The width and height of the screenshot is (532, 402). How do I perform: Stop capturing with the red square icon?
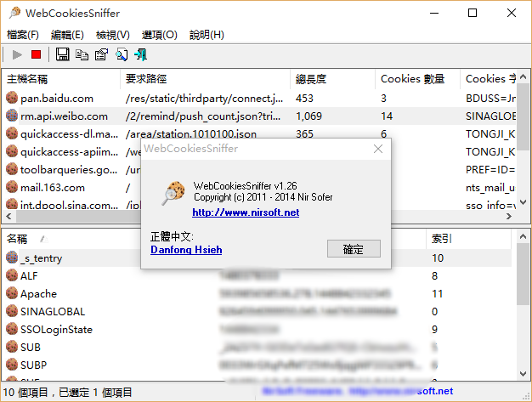[36, 54]
